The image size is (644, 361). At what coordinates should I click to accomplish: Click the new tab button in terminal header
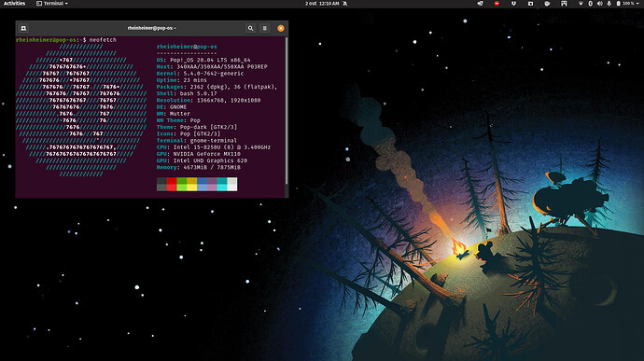pos(23,28)
